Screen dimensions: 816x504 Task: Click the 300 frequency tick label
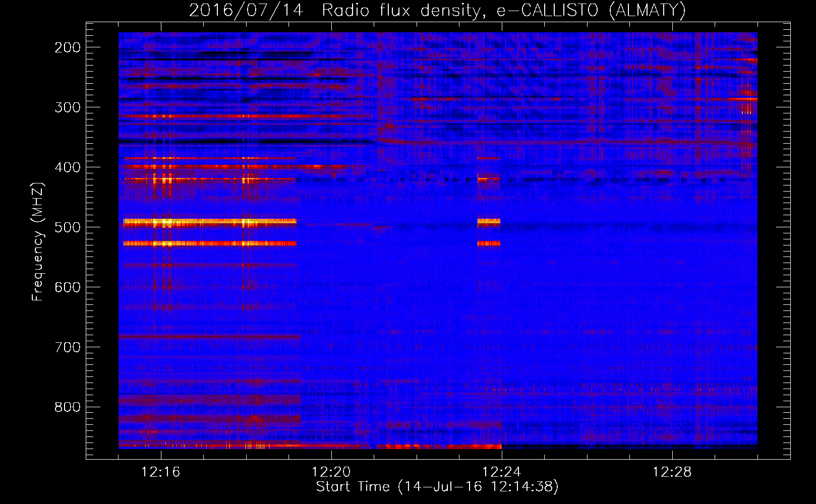click(67, 107)
